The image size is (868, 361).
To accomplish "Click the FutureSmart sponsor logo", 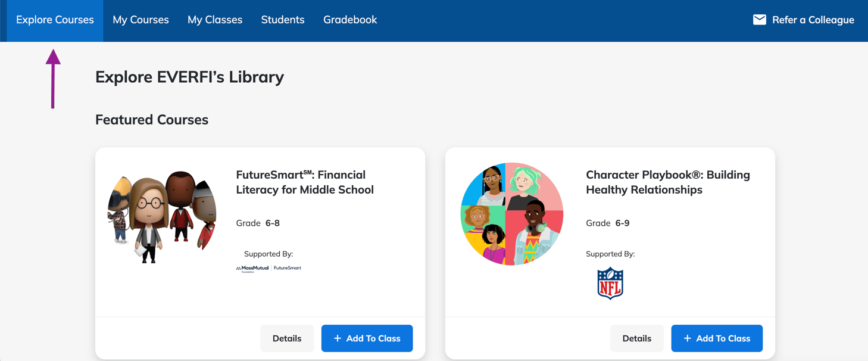I will click(288, 268).
